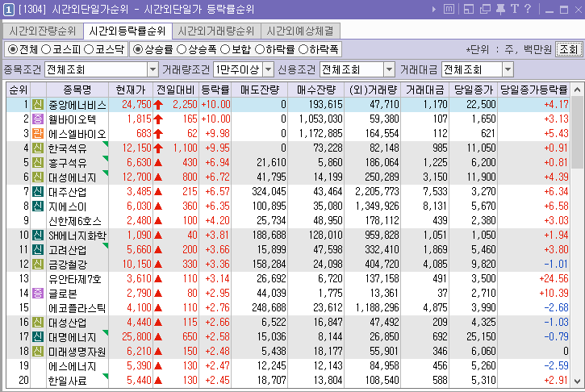Sort by the 현재가 column header
The width and height of the screenshot is (585, 392).
(x=131, y=90)
